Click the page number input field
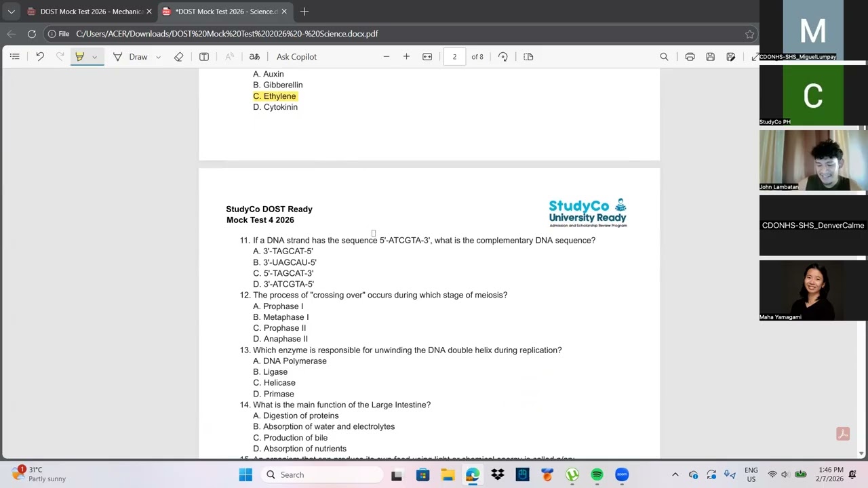868x488 pixels. (454, 57)
